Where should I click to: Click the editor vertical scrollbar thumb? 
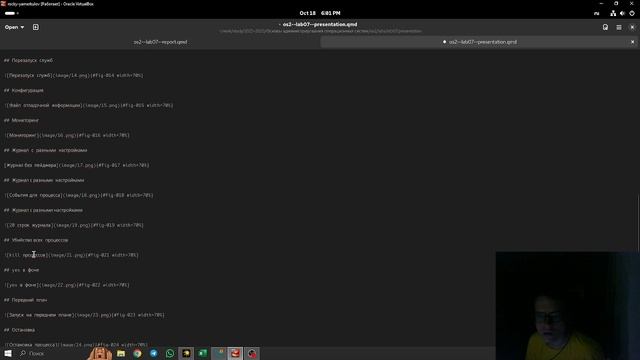point(638,222)
